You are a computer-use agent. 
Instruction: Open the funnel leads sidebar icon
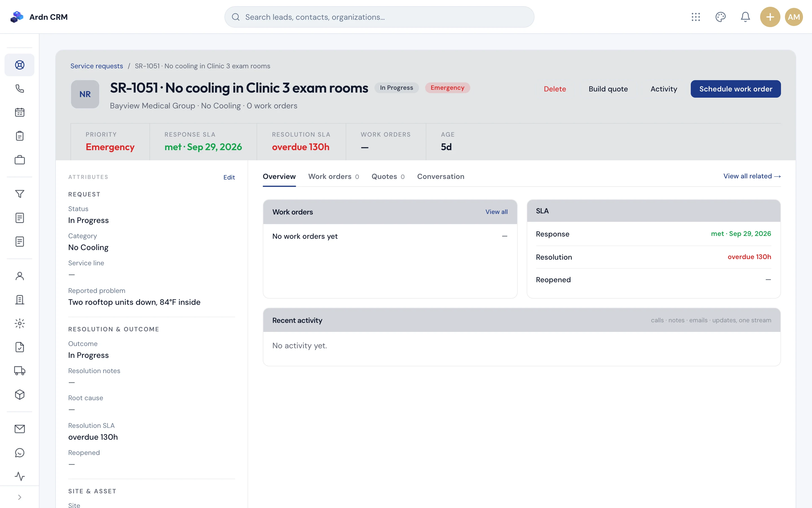(19, 194)
